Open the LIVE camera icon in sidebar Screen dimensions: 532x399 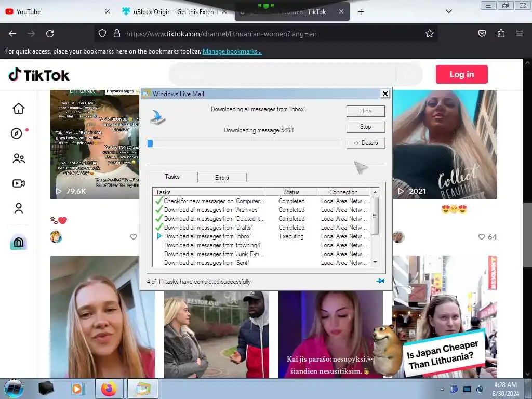coord(19,183)
